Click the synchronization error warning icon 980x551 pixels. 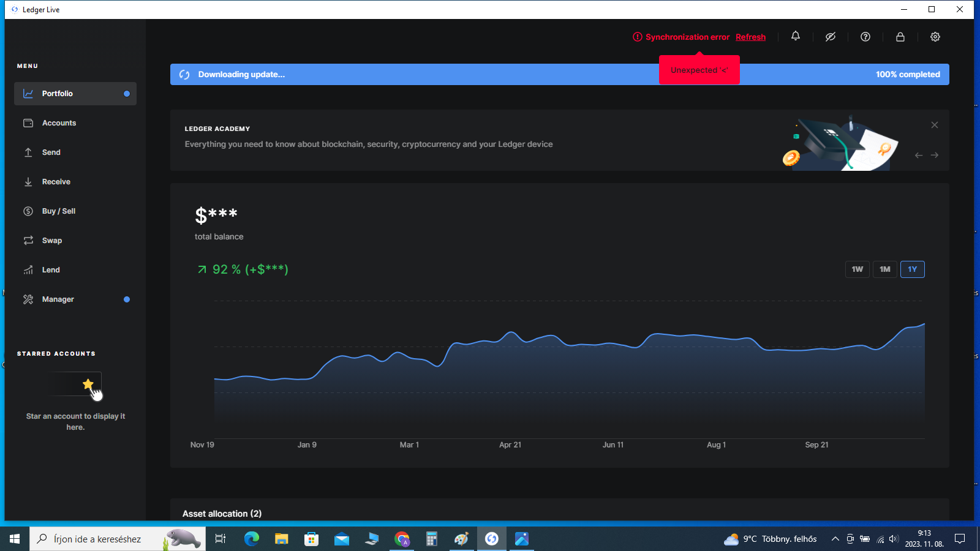coord(638,37)
